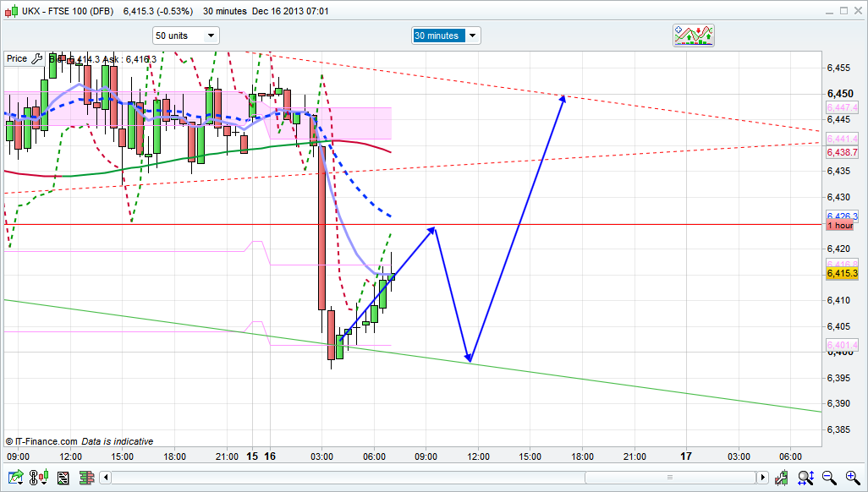868x492 pixels.
Task: Click the order book icon in bottom toolbar
Action: [x=85, y=478]
